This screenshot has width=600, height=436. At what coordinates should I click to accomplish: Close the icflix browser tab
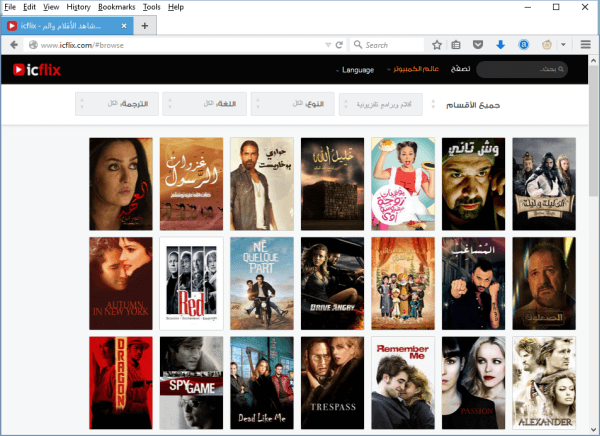pyautogui.click(x=124, y=26)
